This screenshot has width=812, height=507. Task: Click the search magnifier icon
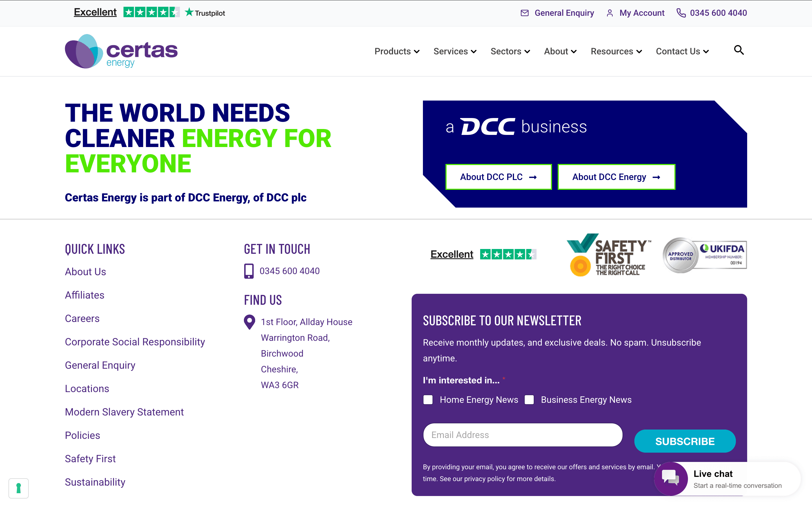point(738,50)
